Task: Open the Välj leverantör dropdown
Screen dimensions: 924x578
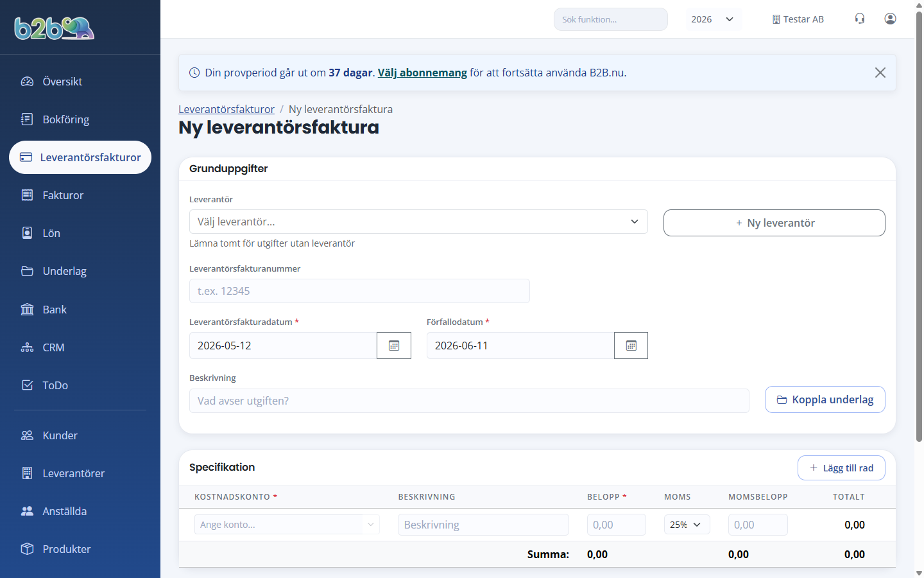Action: pos(418,222)
